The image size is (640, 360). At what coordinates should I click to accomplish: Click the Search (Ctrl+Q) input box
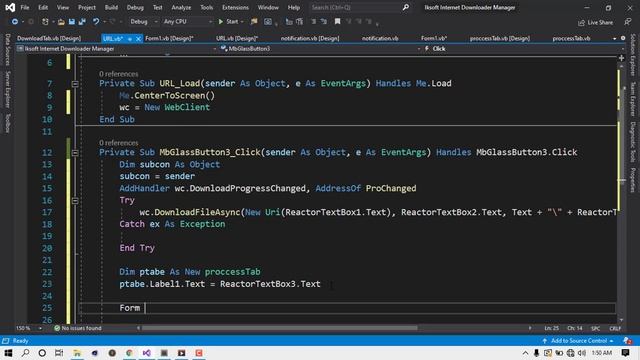pos(355,7)
